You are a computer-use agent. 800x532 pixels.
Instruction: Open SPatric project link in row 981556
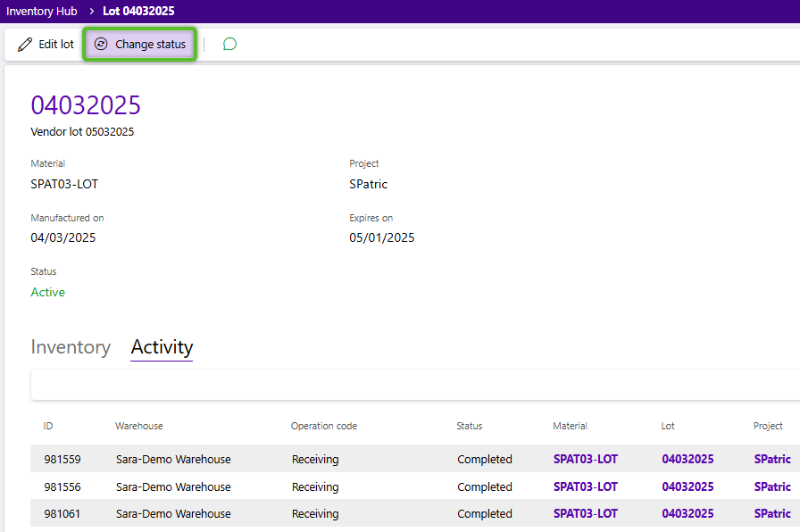[772, 486]
